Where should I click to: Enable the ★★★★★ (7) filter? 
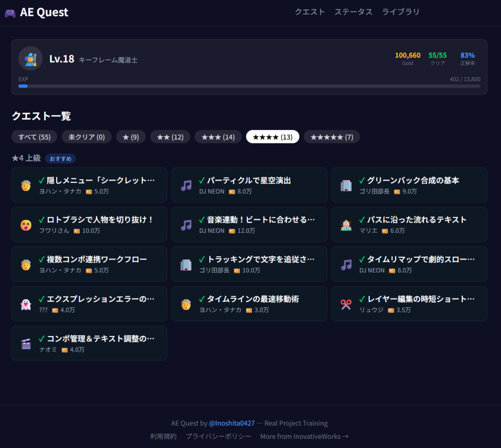[x=332, y=137]
